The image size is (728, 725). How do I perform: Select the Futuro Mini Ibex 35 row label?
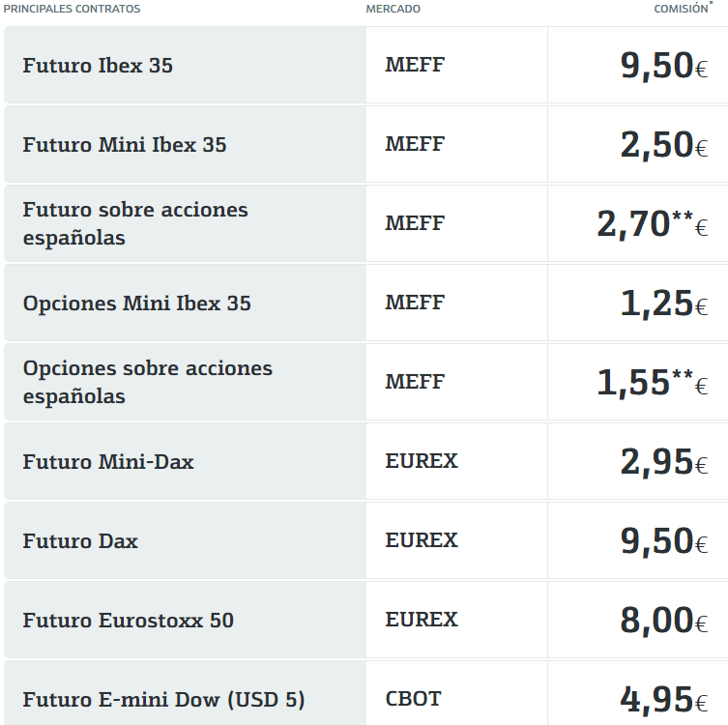tap(125, 145)
